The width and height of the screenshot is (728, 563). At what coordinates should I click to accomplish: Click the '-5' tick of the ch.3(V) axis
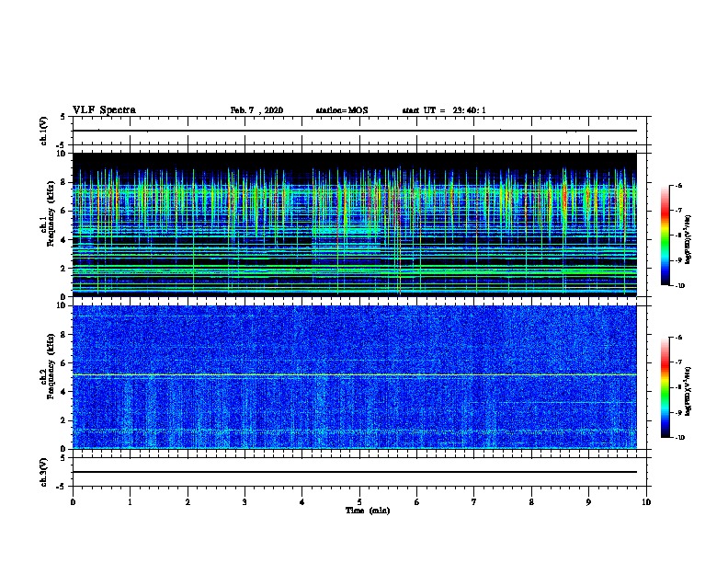[x=62, y=487]
